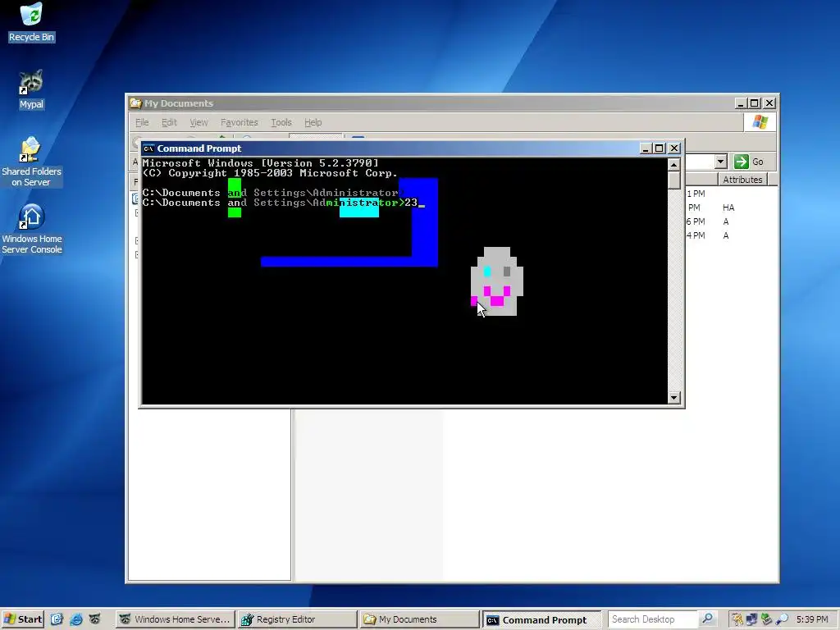Launch the Mypal browser desktop shortcut
The height and width of the screenshot is (630, 840).
click(x=31, y=89)
